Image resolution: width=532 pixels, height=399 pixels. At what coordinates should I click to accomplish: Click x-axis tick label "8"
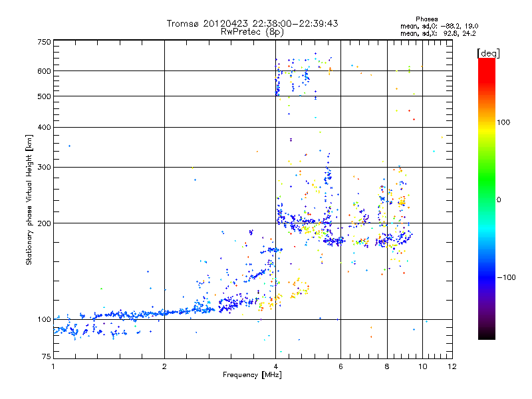click(x=387, y=366)
